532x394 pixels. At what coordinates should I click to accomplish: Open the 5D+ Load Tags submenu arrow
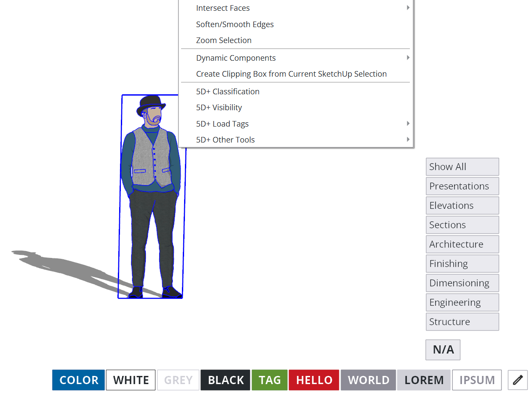408,124
